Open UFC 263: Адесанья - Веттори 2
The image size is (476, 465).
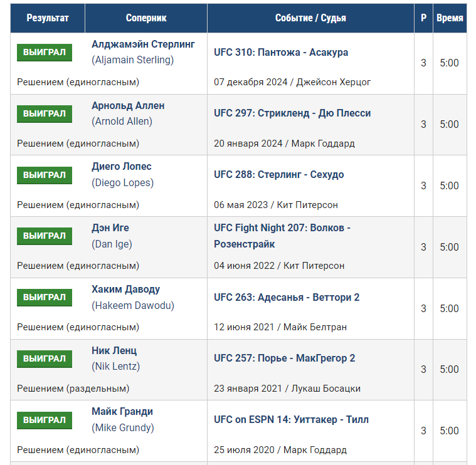tap(287, 297)
